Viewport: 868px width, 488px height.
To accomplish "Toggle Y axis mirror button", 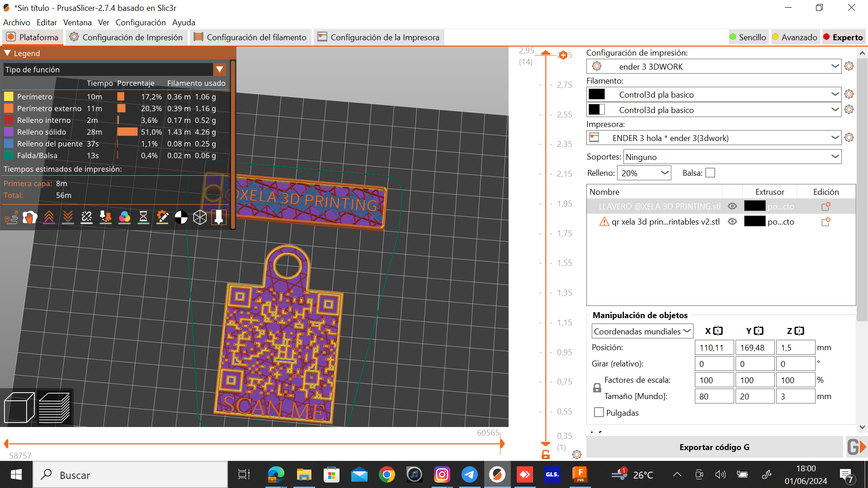I will pos(759,331).
